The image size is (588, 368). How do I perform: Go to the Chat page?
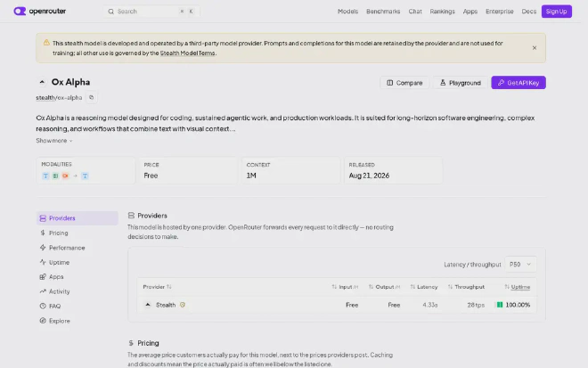(x=415, y=12)
